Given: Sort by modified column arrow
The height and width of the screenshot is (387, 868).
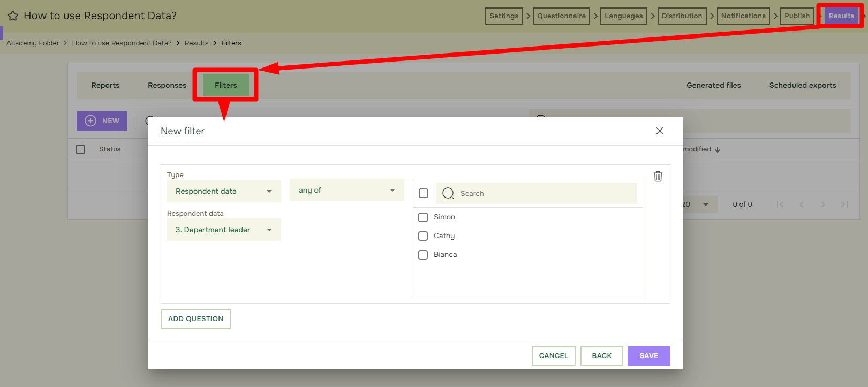Looking at the screenshot, I should click(x=718, y=150).
